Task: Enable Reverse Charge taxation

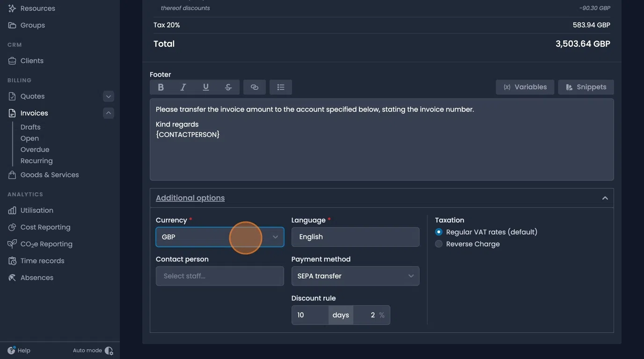Action: click(x=439, y=244)
